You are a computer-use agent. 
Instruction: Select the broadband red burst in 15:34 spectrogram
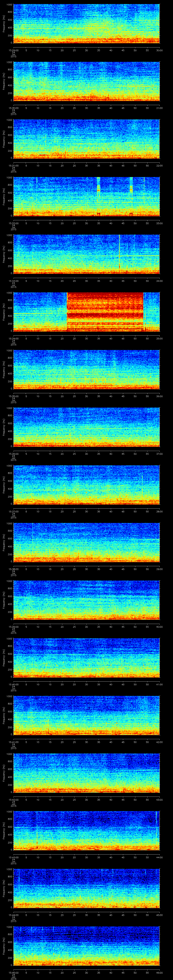(x=105, y=312)
